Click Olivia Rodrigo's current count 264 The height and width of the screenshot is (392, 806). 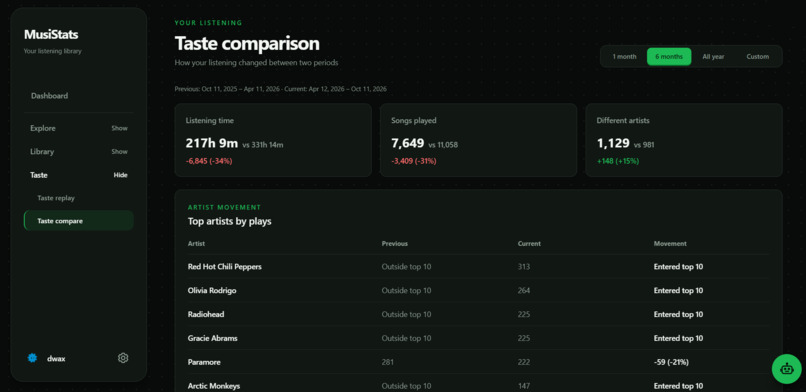524,290
